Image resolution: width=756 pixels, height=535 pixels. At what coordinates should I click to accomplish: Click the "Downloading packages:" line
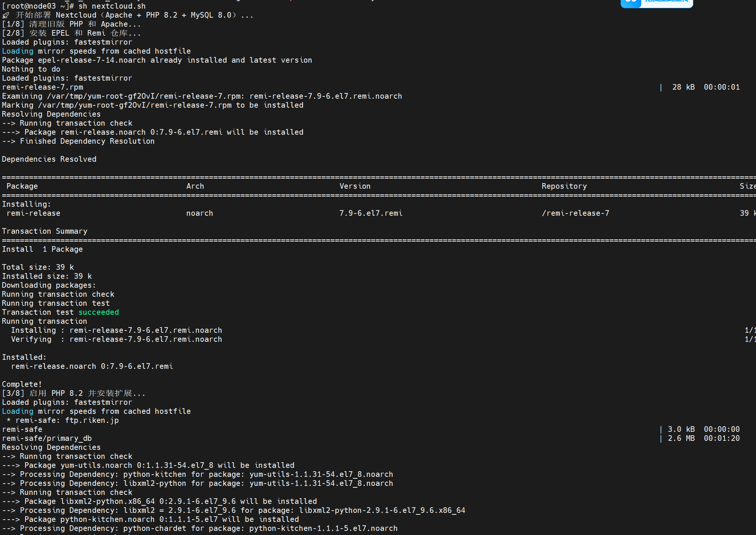tap(49, 285)
